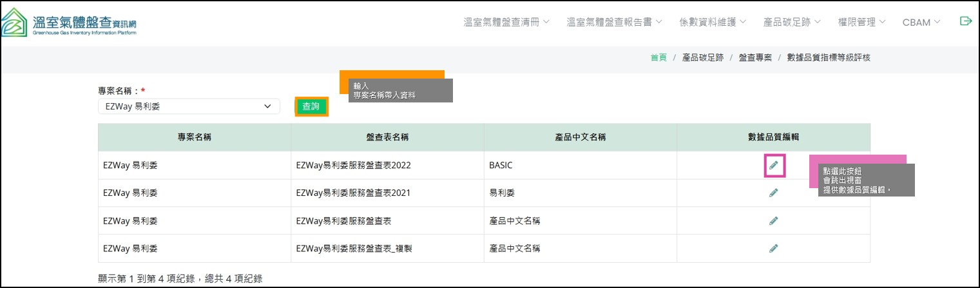The height and width of the screenshot is (288, 980).
Task: Click the 盤查表名稱 column header
Action: tap(387, 137)
